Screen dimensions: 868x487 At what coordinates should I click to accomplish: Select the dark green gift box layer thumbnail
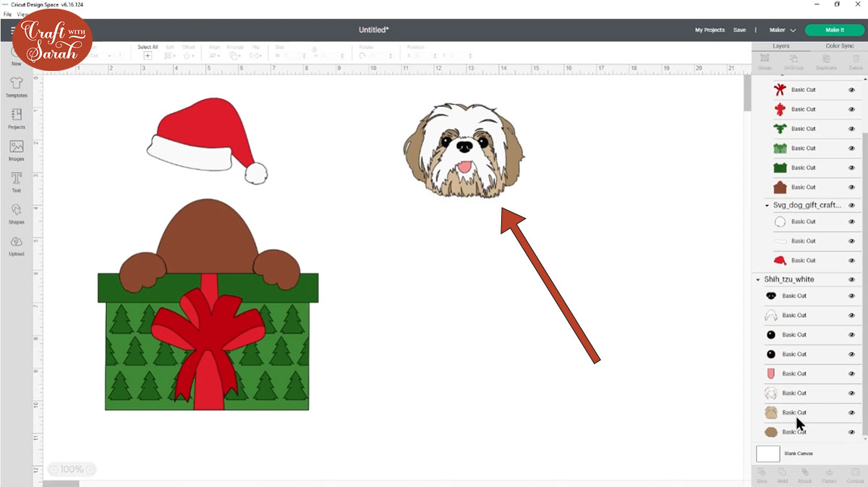[x=780, y=168]
